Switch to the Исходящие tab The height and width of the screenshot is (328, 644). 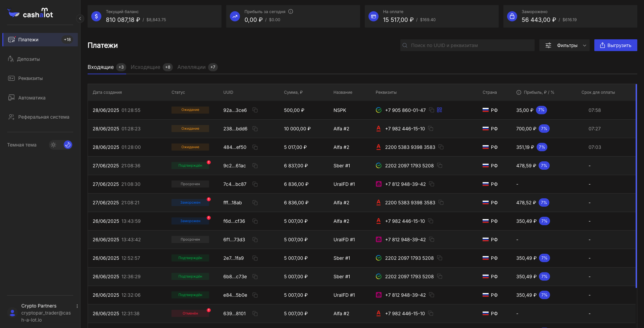coord(152,67)
